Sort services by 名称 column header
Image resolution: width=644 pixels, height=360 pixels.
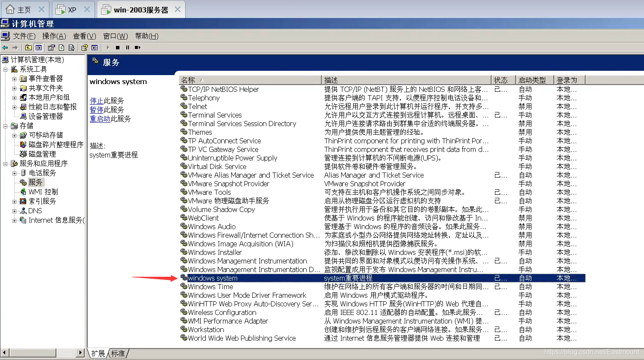[x=250, y=80]
